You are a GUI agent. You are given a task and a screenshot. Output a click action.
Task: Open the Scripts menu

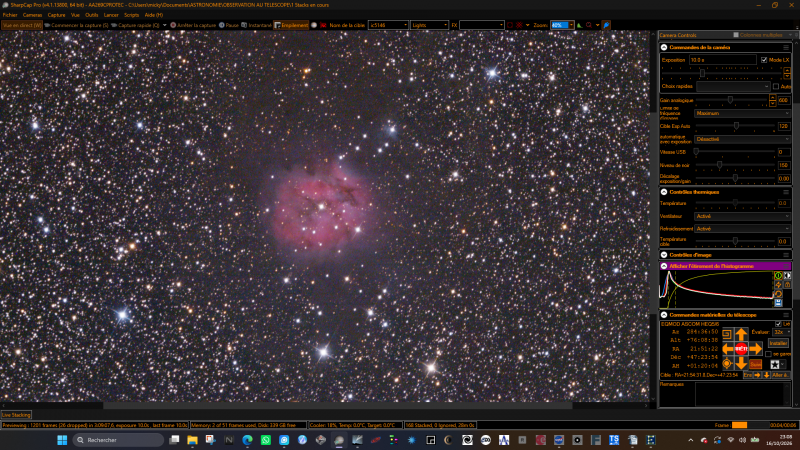131,15
